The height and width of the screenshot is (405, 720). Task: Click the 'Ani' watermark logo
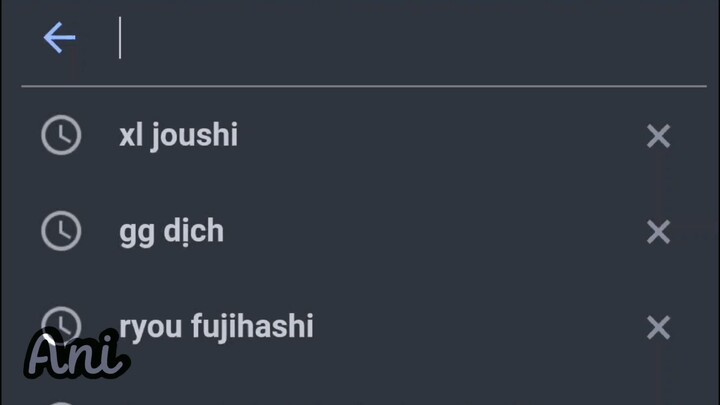75,353
